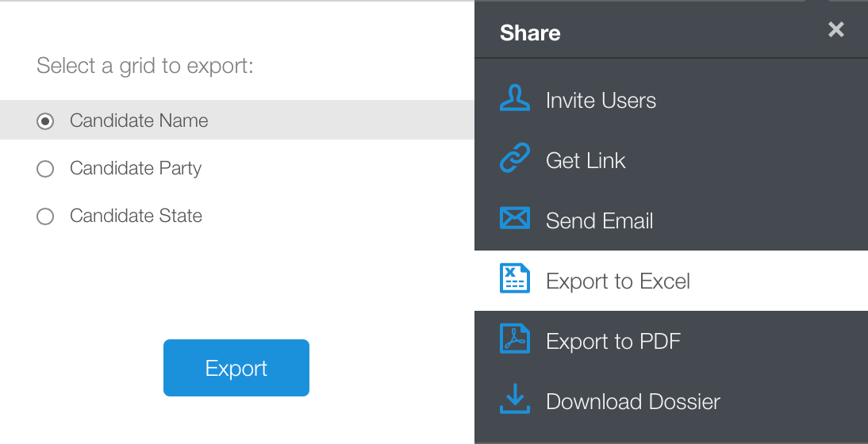Image resolution: width=868 pixels, height=444 pixels.
Task: Open the Get Link text option
Action: (586, 161)
